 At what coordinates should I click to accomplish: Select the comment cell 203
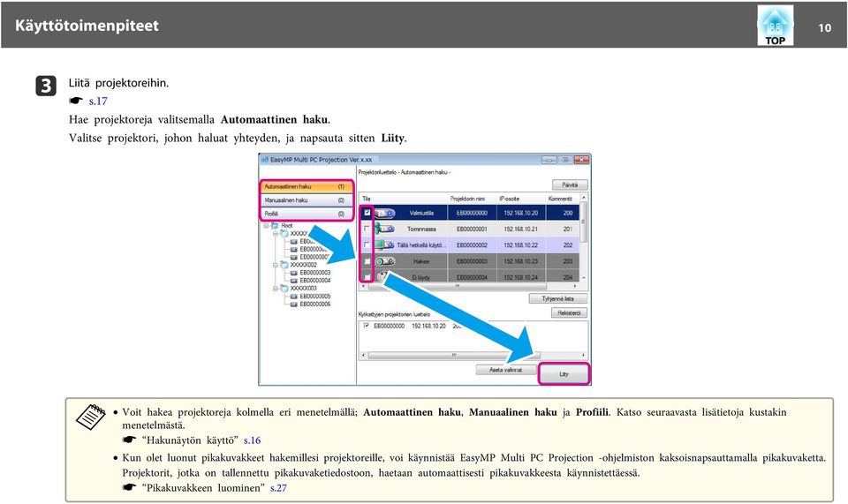pos(568,261)
